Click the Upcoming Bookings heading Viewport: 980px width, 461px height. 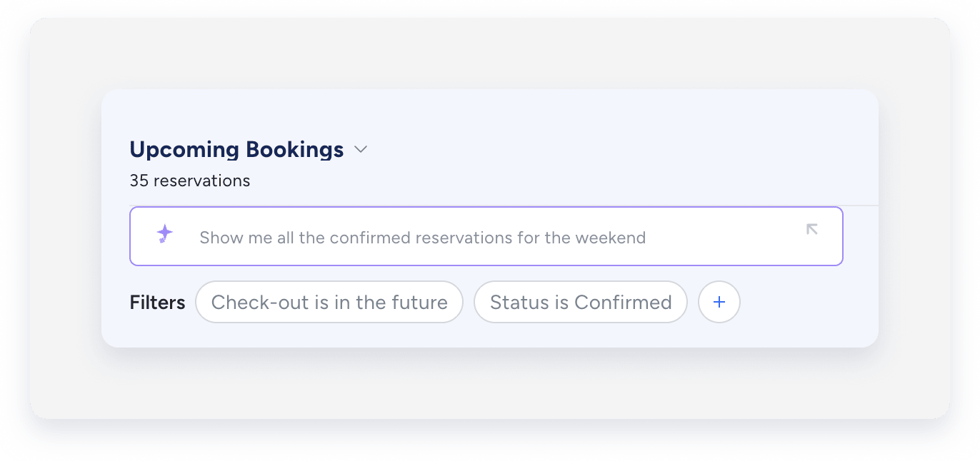tap(236, 150)
